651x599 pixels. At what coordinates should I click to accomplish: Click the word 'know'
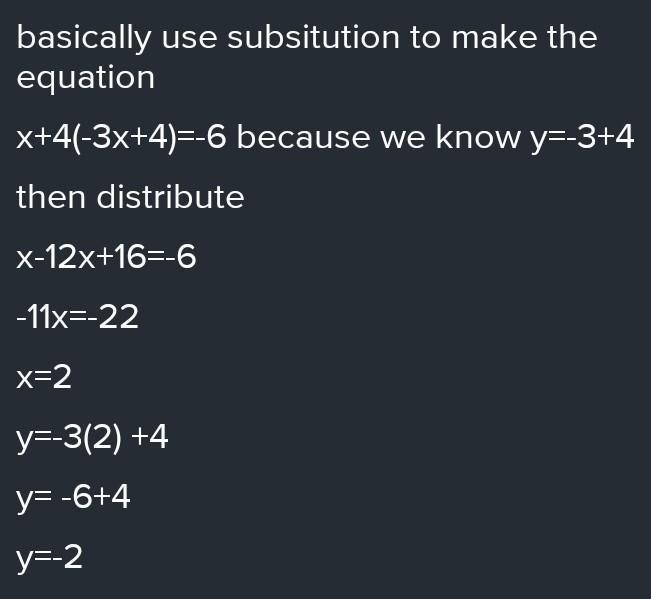478,137
